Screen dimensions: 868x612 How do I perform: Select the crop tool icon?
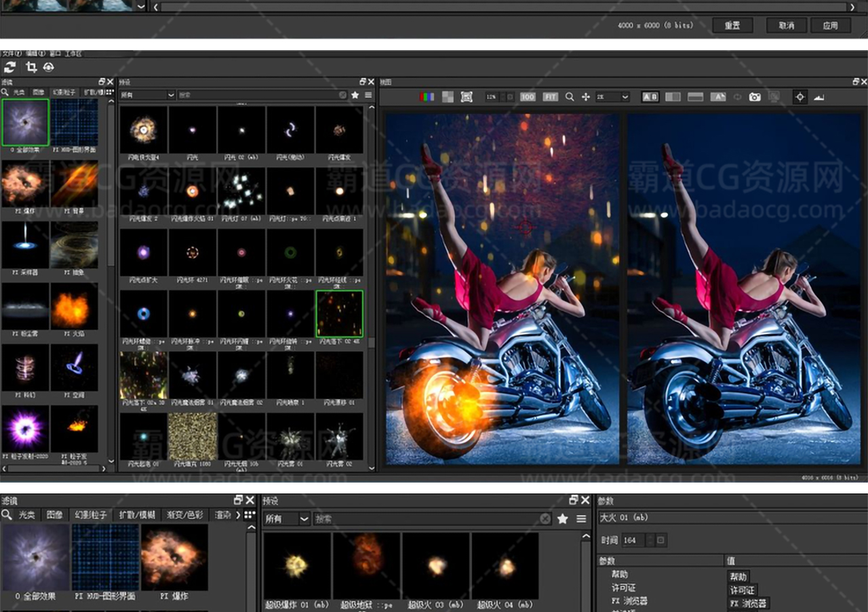point(31,67)
